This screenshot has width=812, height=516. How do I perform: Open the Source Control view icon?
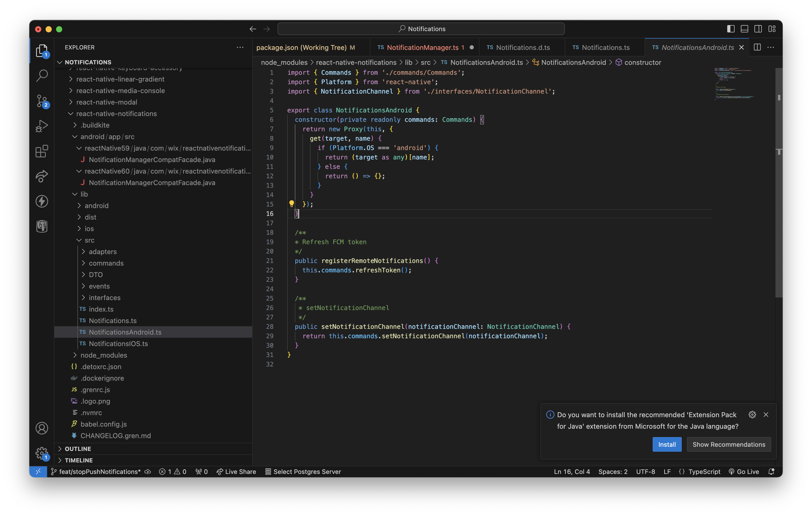pyautogui.click(x=42, y=101)
